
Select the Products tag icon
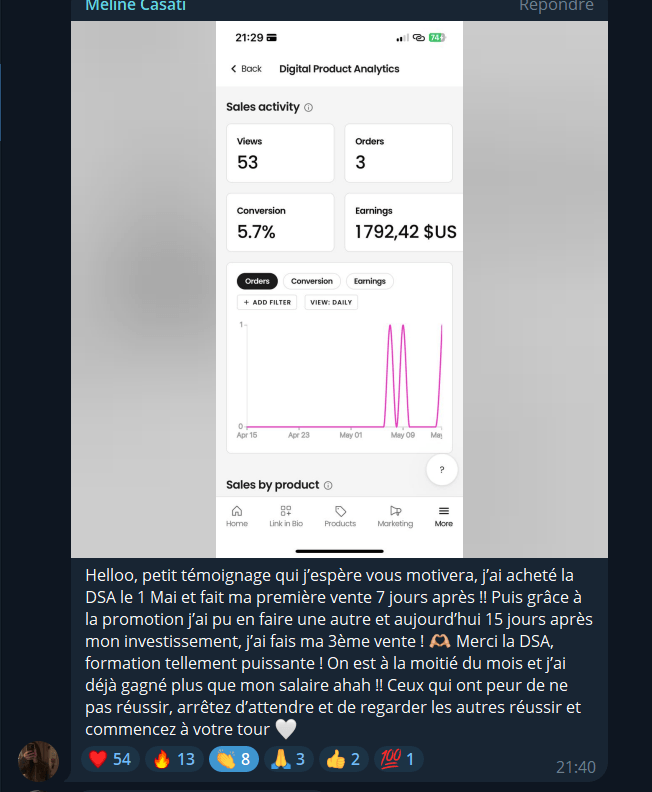click(x=340, y=511)
